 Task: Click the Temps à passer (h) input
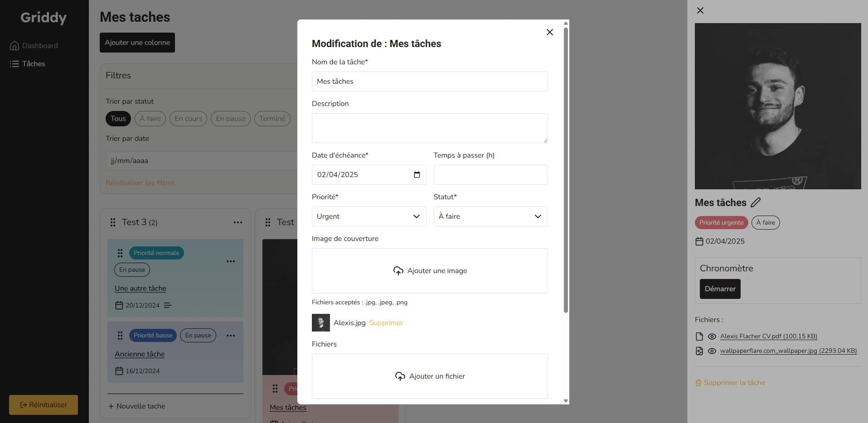490,175
